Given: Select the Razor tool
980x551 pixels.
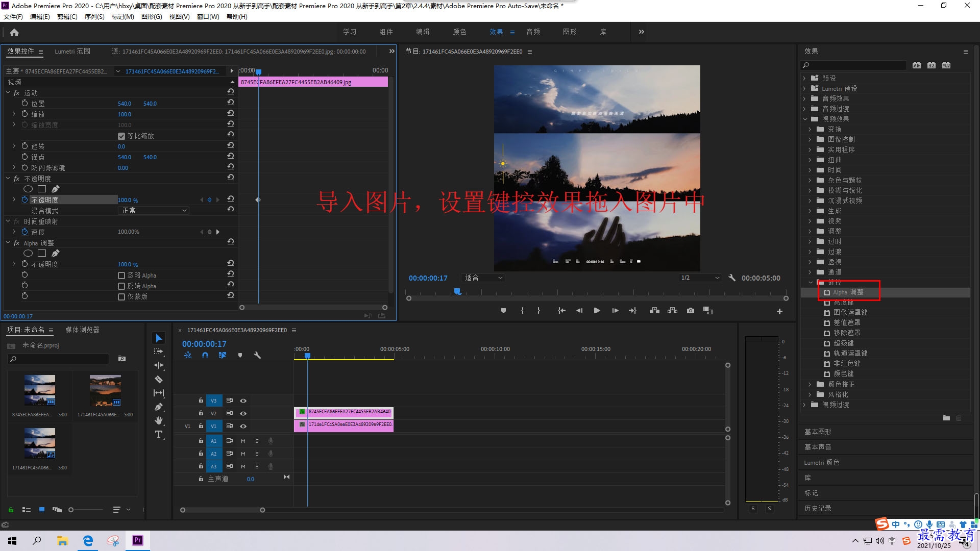Looking at the screenshot, I should [x=159, y=379].
